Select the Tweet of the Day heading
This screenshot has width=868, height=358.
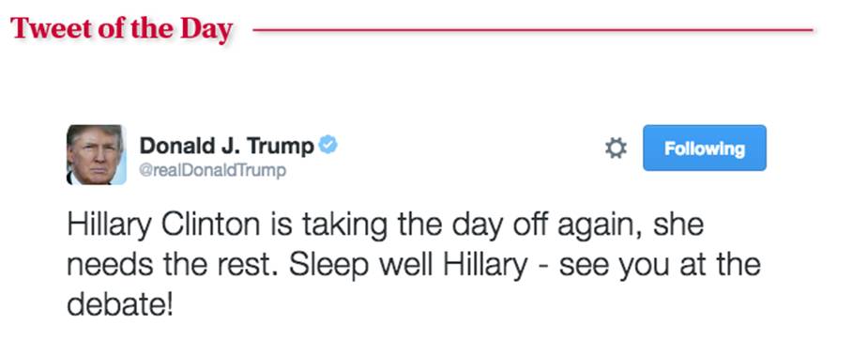121,29
